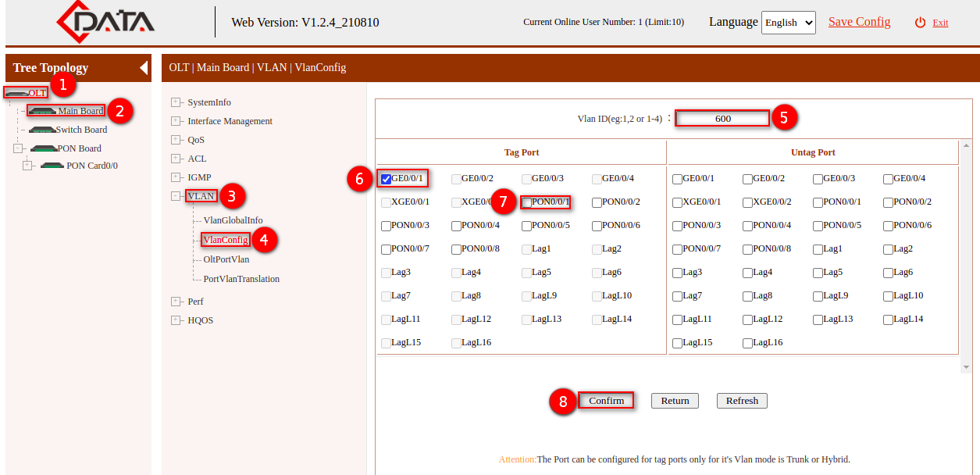
Task: Click the Save Config link
Action: tap(859, 22)
